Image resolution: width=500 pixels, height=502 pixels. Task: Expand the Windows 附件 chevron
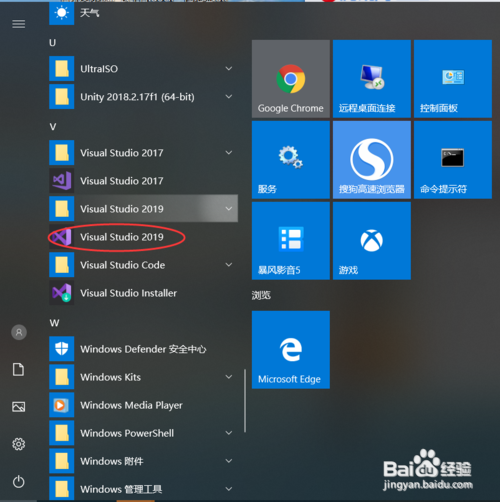coord(229,461)
